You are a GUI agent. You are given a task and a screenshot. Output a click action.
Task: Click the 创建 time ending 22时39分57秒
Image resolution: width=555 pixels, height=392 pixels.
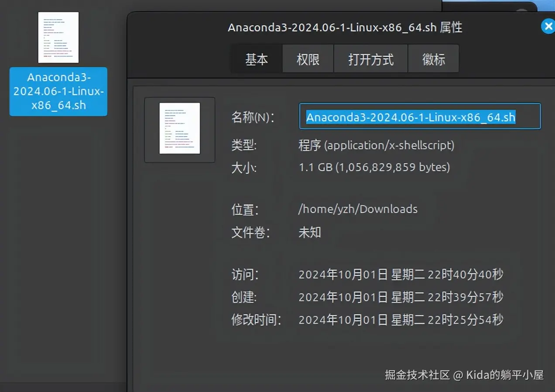coord(401,297)
